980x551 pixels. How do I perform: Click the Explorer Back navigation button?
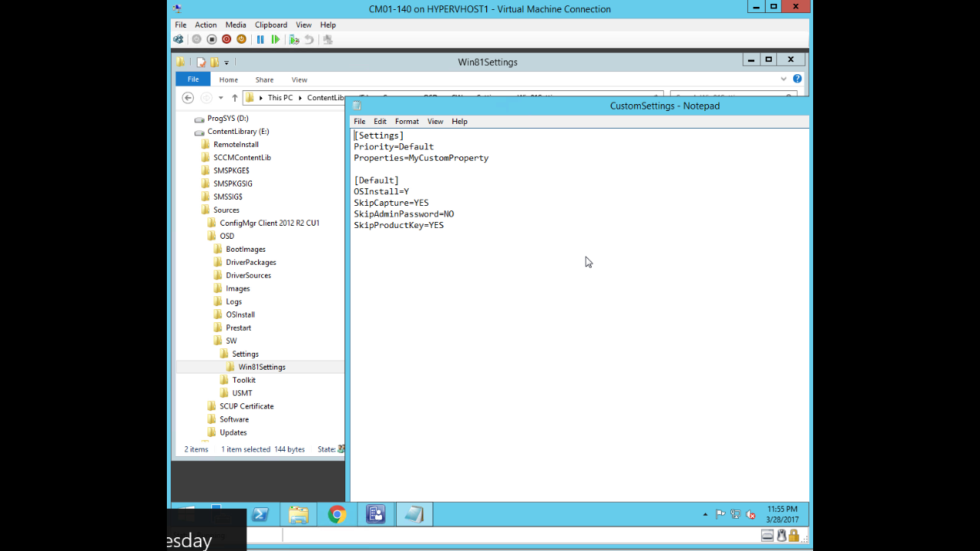tap(188, 98)
